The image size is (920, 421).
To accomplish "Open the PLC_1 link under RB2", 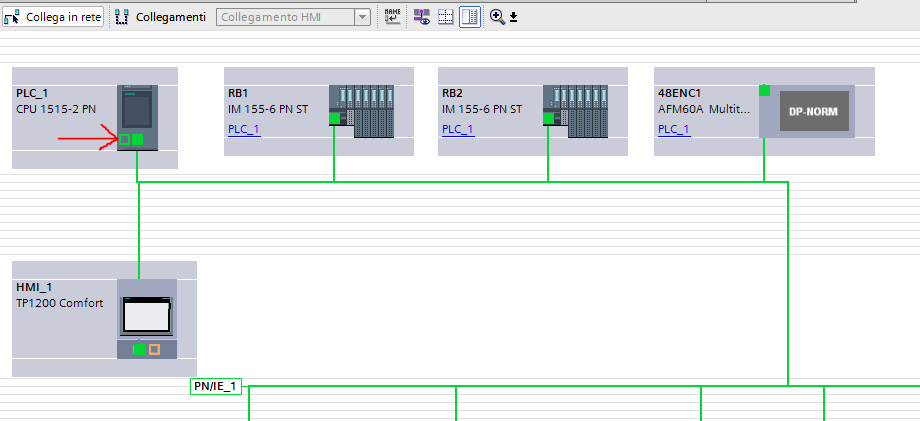I will [x=458, y=129].
